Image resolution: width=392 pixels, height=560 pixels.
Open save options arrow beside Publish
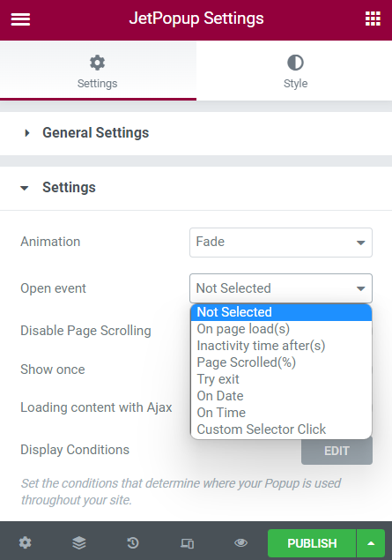(371, 543)
